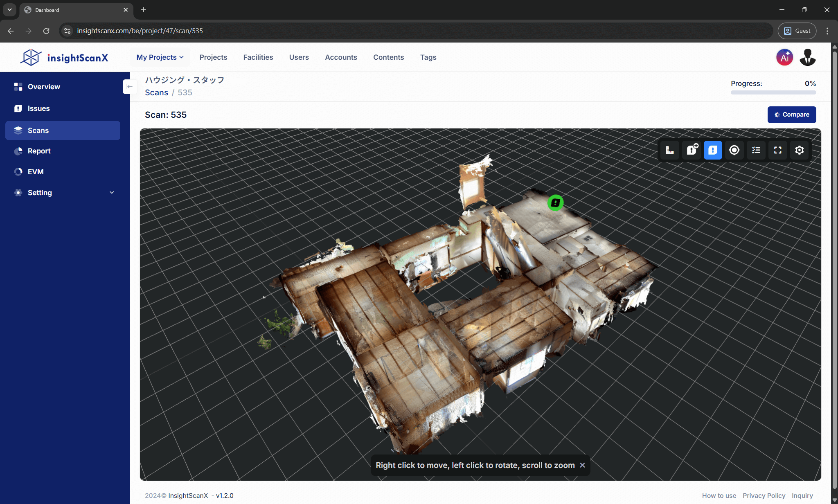838x504 pixels.
Task: Open Chrome tab search dropdown arrow
Action: [x=9, y=10]
